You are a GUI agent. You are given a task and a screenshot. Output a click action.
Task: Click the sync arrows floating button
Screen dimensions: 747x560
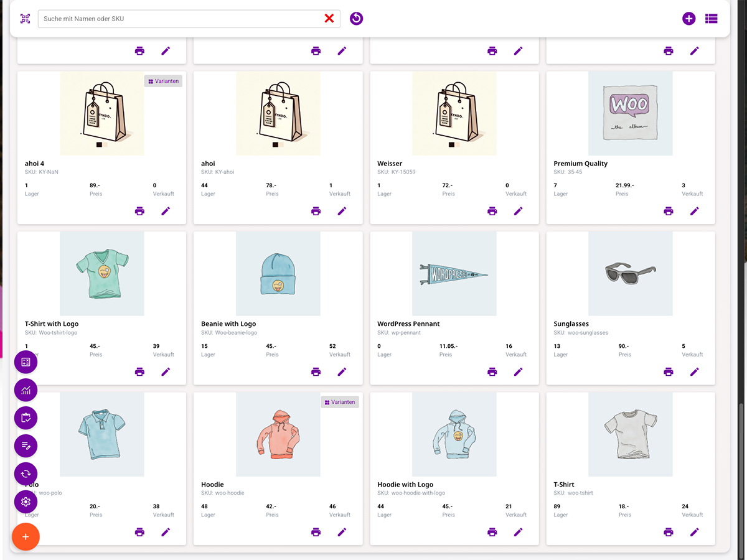click(x=26, y=474)
